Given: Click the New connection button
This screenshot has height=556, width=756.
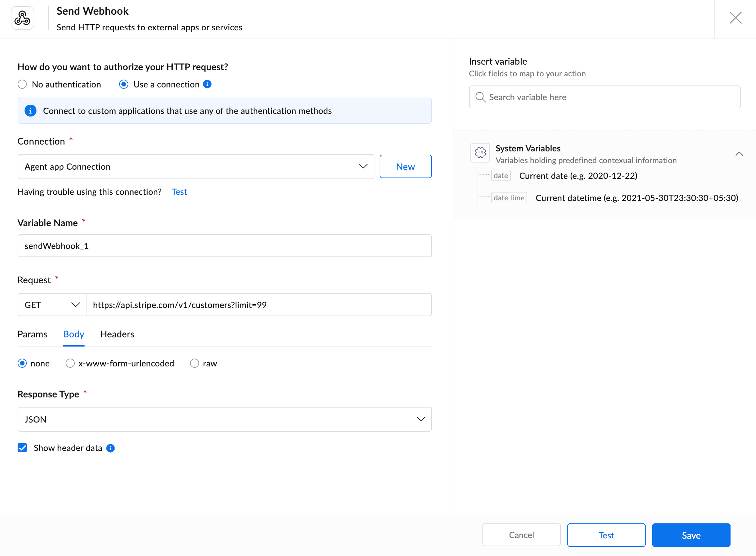Looking at the screenshot, I should point(405,166).
